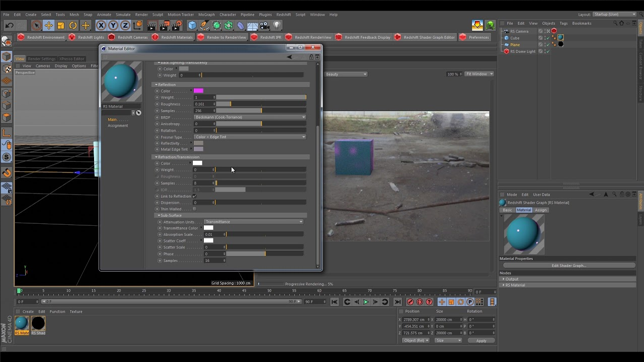The image size is (644, 362).
Task: Switch to XPresso Editor tab
Action: [x=72, y=59]
